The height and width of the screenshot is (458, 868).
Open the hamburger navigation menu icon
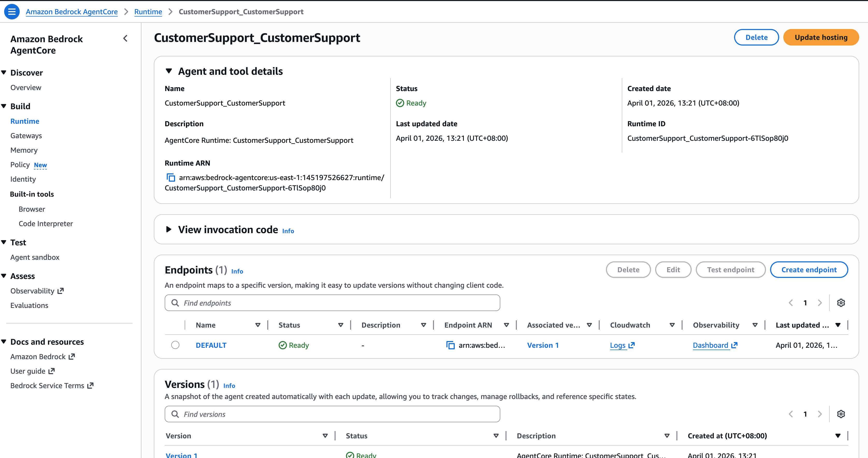pyautogui.click(x=11, y=12)
